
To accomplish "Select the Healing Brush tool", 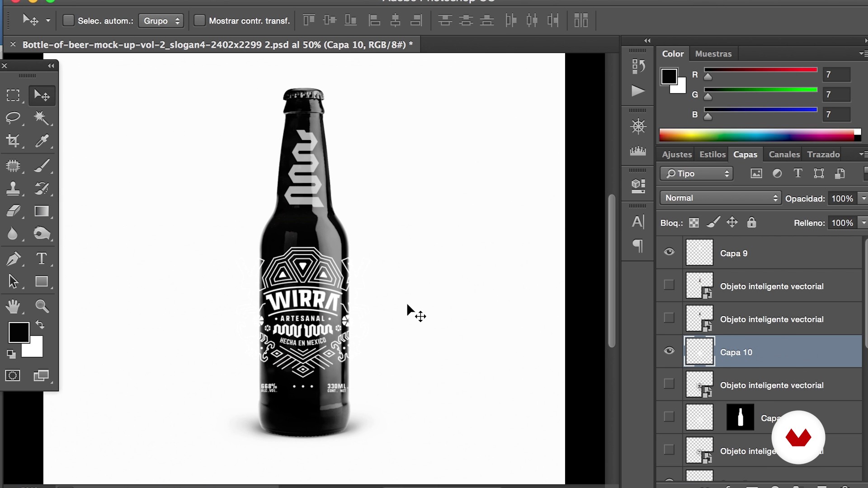I will point(13,166).
